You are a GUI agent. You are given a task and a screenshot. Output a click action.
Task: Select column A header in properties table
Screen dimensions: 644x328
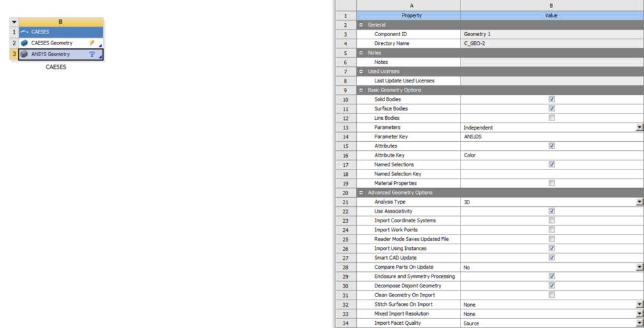tap(408, 5)
